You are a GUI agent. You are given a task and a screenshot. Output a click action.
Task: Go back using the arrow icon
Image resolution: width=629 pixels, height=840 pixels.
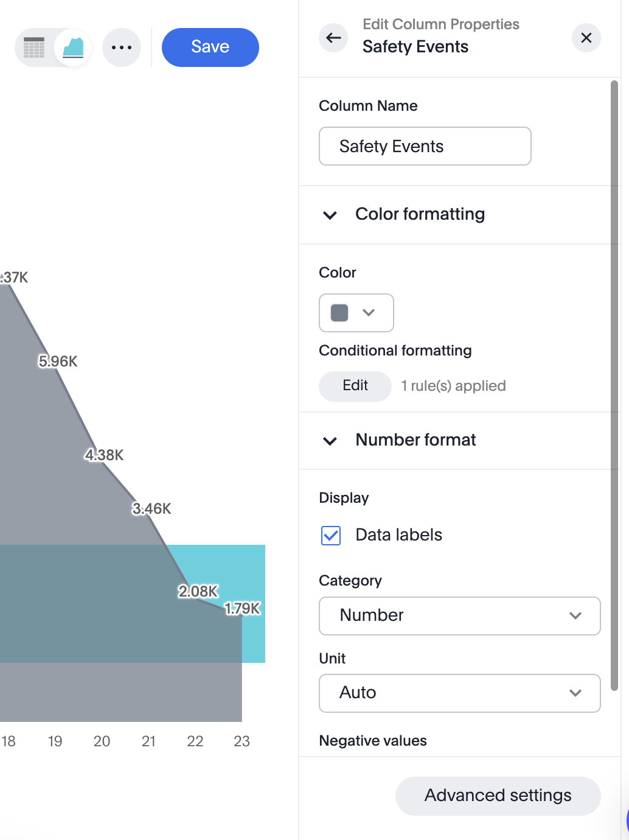click(x=333, y=38)
